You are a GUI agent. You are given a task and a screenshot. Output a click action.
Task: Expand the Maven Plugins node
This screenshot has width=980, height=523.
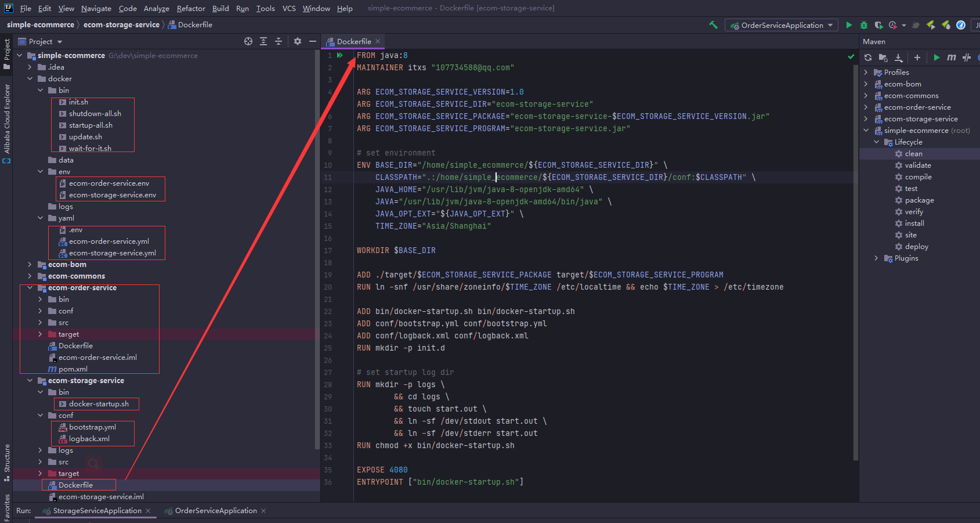(x=876, y=258)
